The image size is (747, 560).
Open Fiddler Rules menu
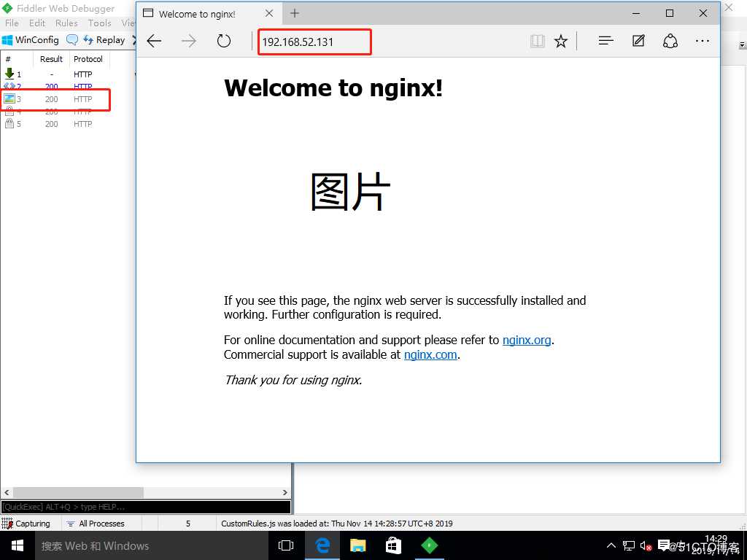[66, 23]
